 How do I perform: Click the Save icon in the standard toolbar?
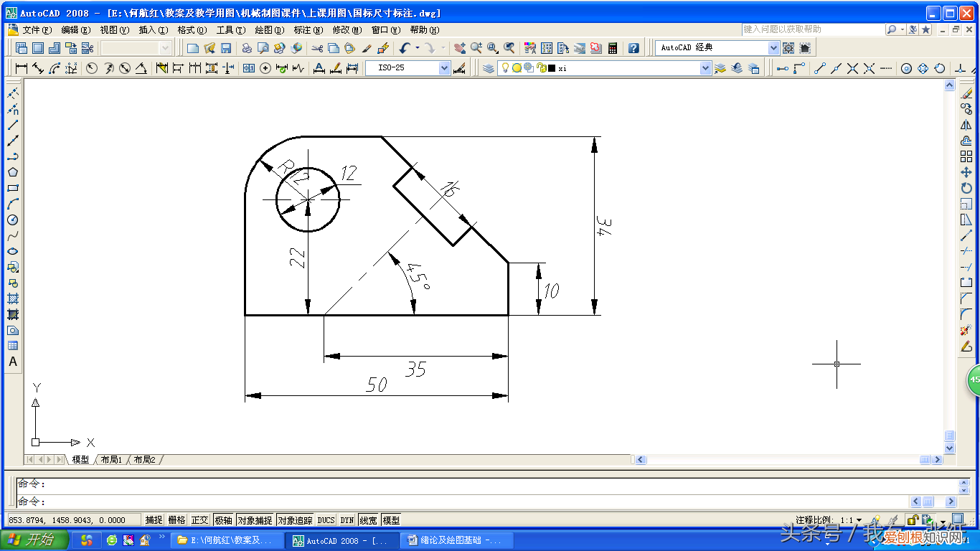[226, 48]
